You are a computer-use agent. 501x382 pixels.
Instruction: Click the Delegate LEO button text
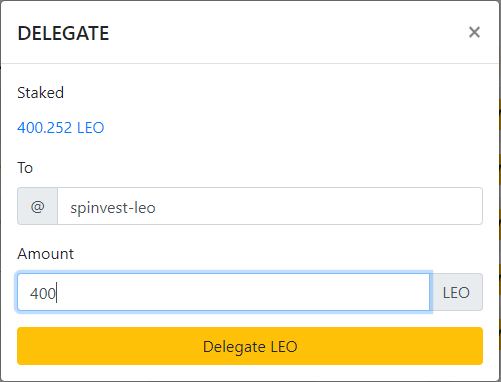pyautogui.click(x=250, y=347)
